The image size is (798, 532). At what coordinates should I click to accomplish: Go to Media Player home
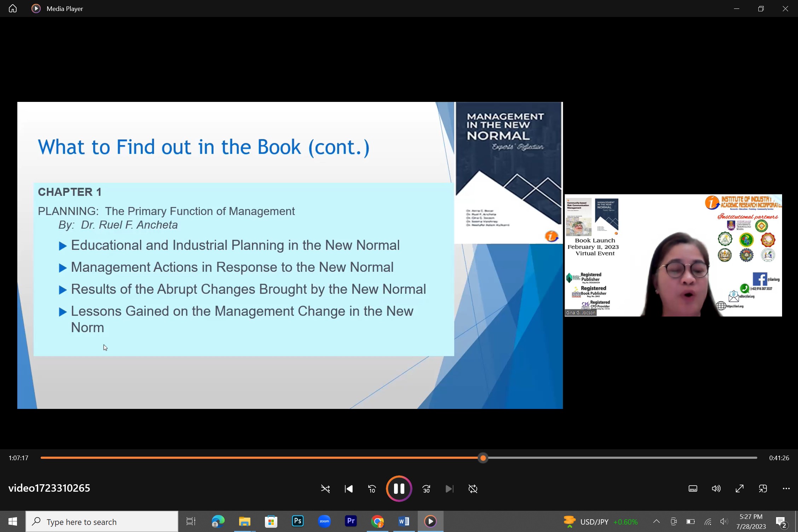coord(13,8)
